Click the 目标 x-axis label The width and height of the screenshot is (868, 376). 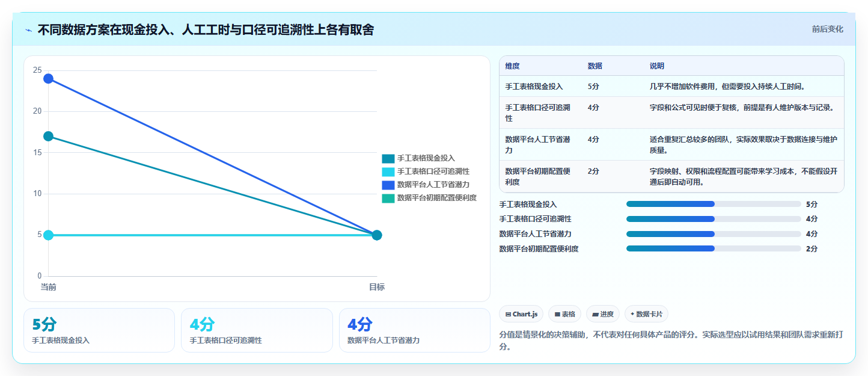[377, 288]
